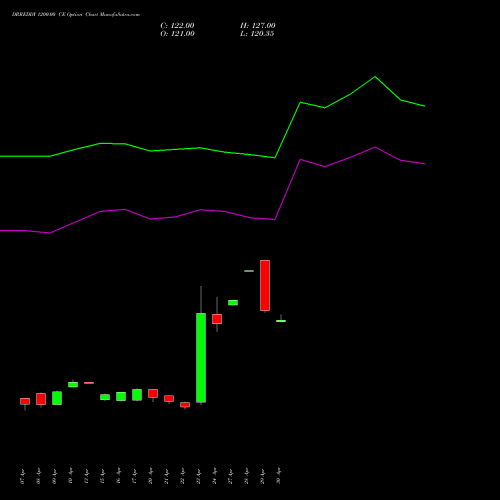The width and height of the screenshot is (500, 500).
Task: Click the "24 Apr" date axis label
Action: [x=214, y=476]
